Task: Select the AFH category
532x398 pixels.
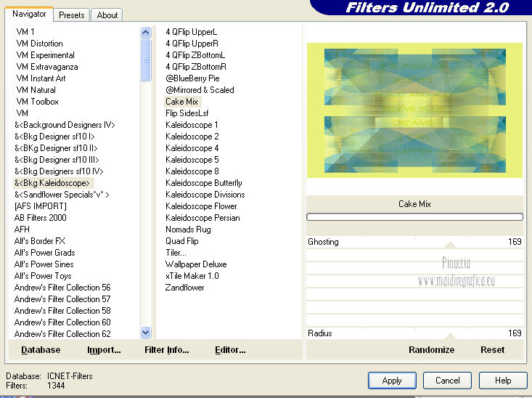Action: [x=22, y=230]
